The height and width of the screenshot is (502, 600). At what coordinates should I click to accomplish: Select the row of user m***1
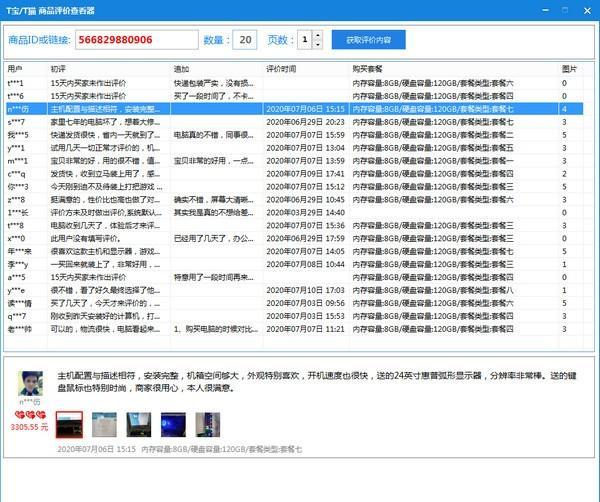294,161
